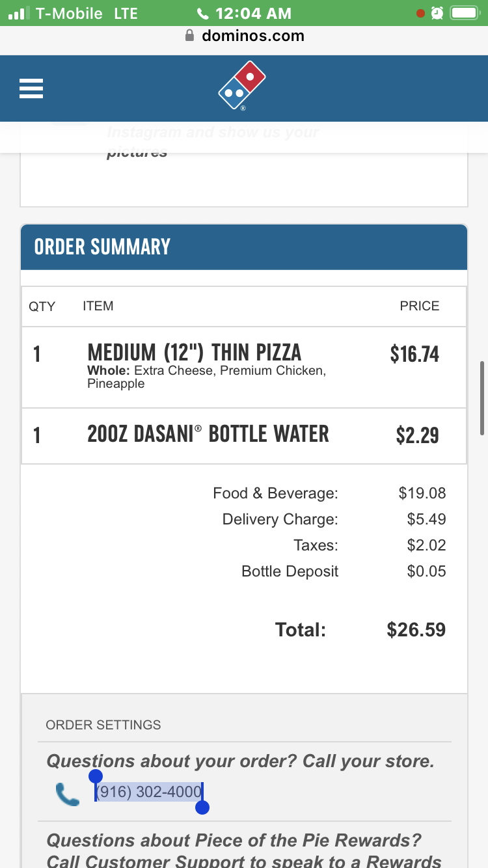Screen dimensions: 488x868
Task: Tap the $26.59 total amount
Action: coord(416,630)
